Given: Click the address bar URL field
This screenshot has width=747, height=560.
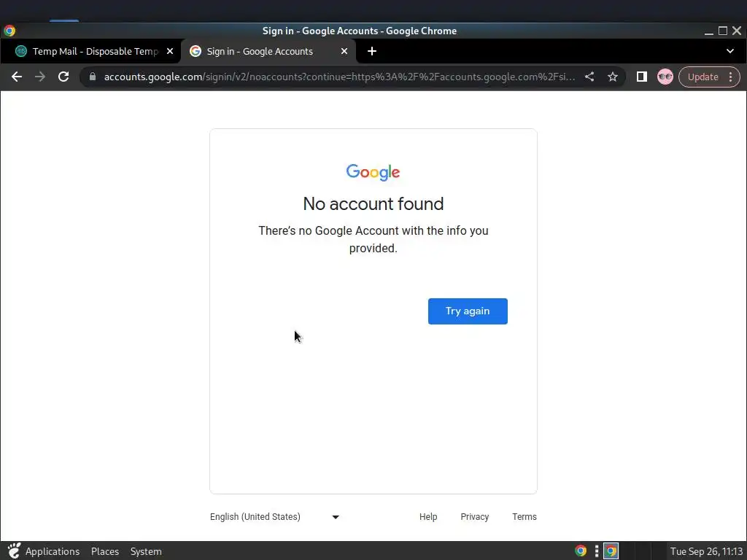Looking at the screenshot, I should (338, 77).
